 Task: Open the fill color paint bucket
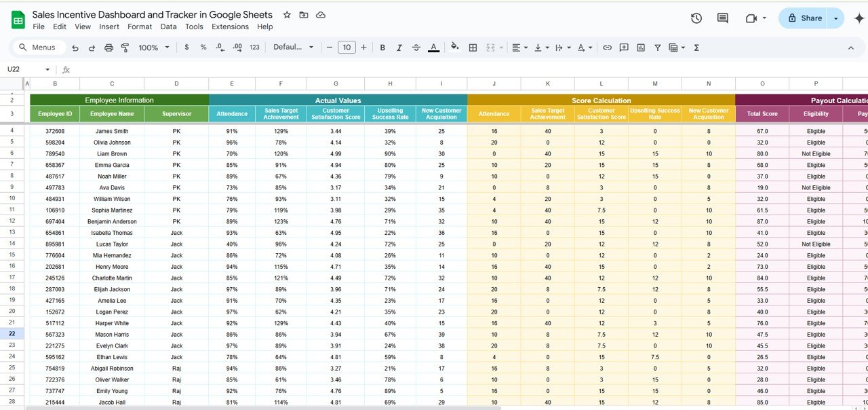click(x=454, y=48)
